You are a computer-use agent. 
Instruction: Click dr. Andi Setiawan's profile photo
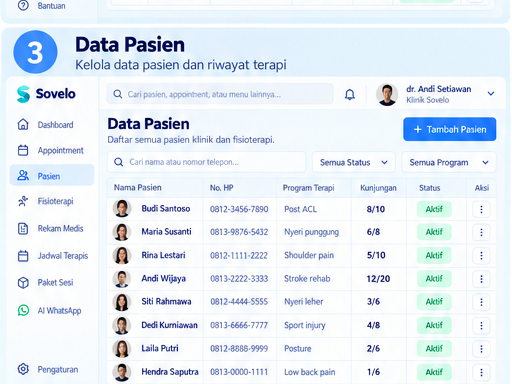[x=387, y=95]
